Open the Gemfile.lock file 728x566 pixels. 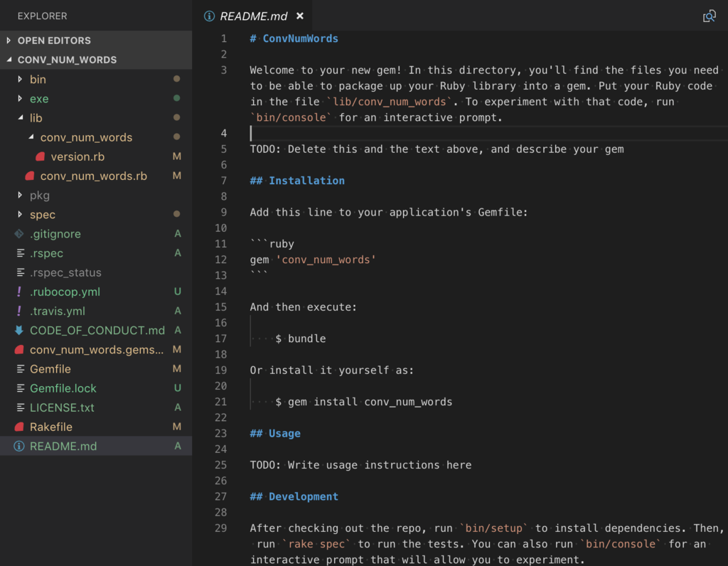click(x=63, y=388)
